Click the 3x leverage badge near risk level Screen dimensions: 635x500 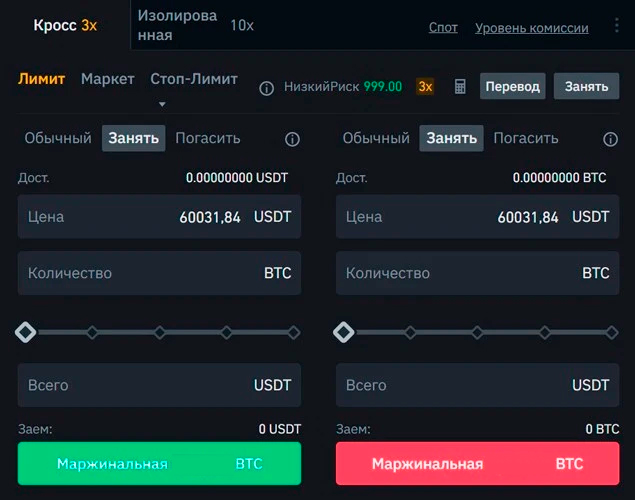pyautogui.click(x=425, y=87)
